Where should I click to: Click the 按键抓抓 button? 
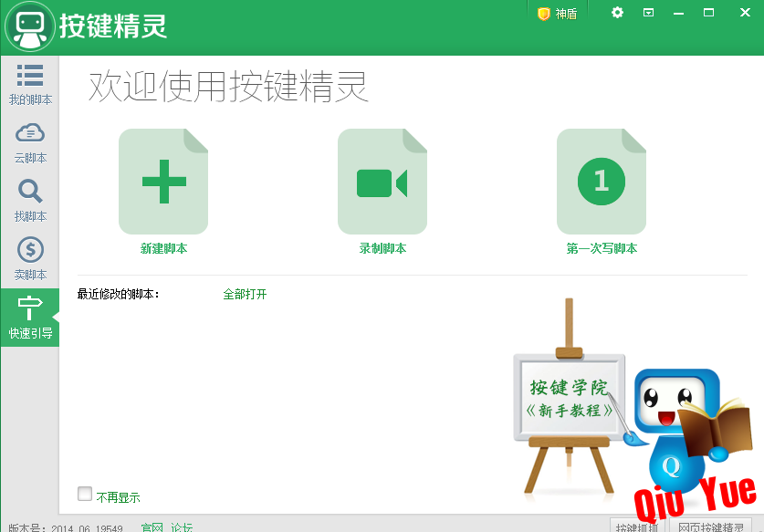click(636, 527)
